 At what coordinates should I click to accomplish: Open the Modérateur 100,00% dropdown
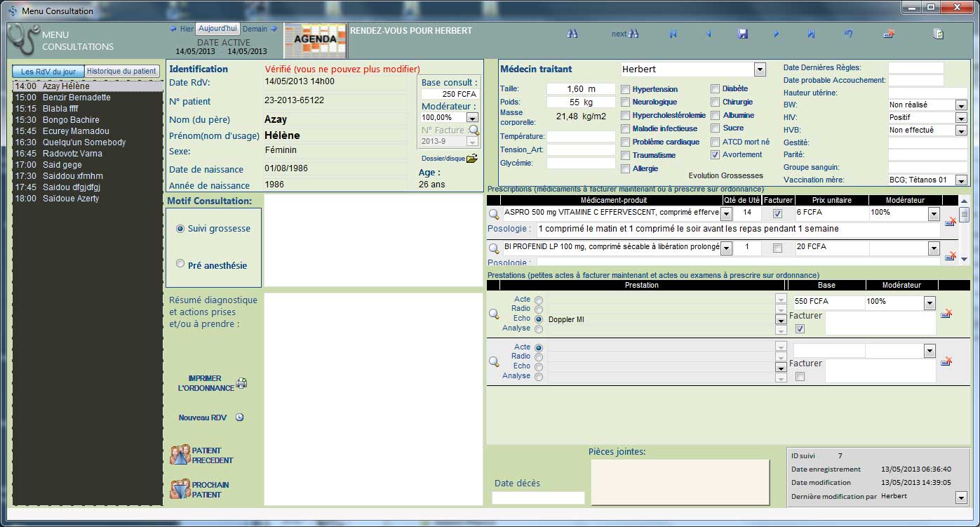pos(472,118)
